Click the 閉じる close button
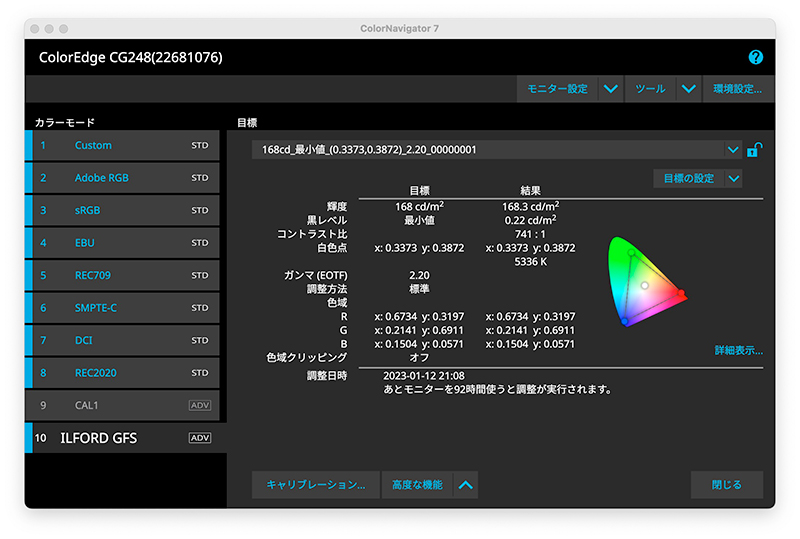 727,485
